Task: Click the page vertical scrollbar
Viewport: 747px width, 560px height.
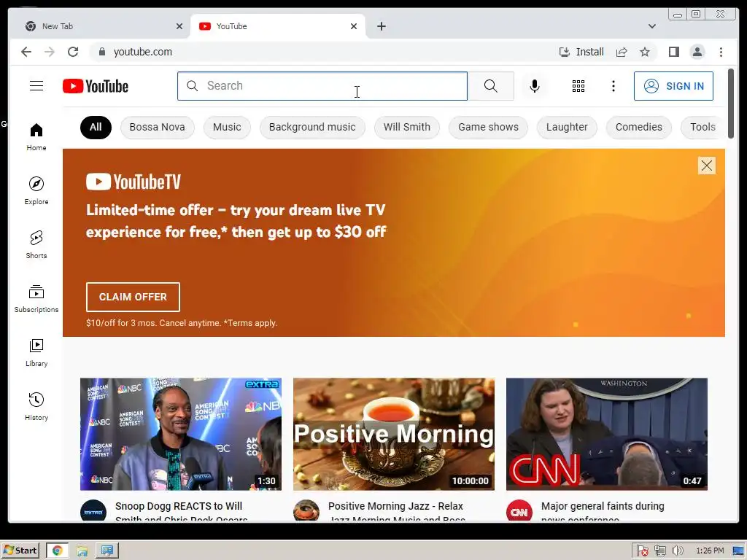Action: click(x=731, y=104)
